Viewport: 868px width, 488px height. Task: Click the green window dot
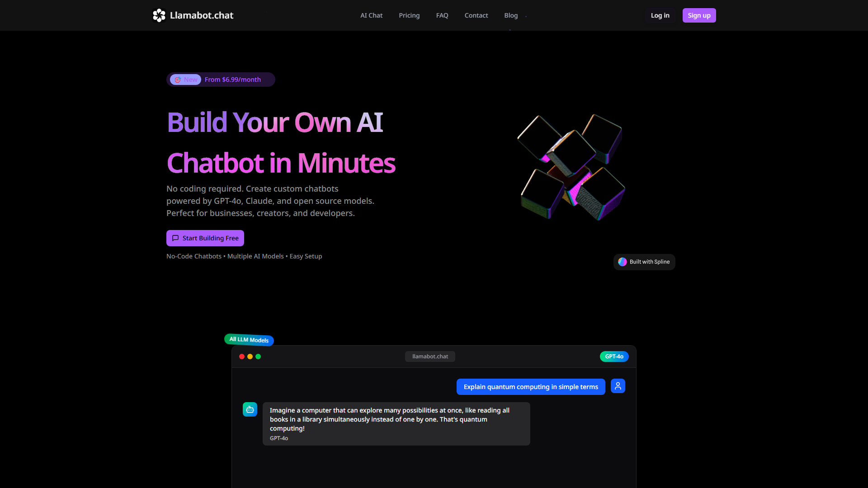click(258, 357)
